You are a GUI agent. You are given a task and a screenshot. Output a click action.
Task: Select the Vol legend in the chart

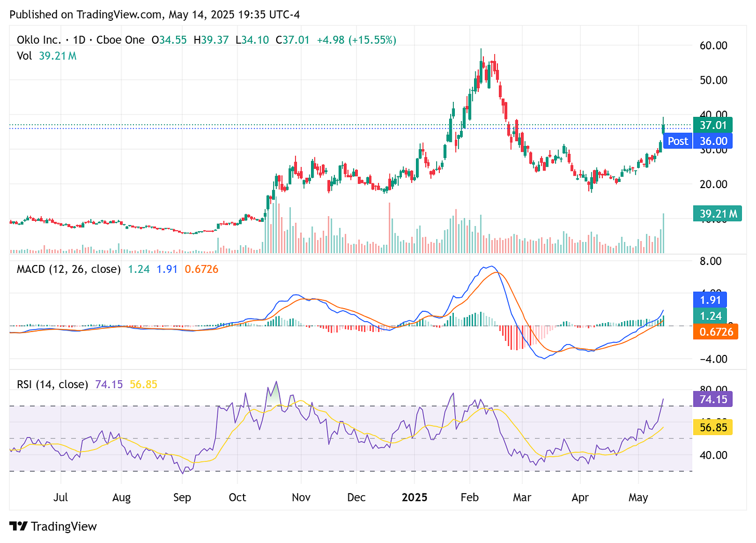point(24,56)
